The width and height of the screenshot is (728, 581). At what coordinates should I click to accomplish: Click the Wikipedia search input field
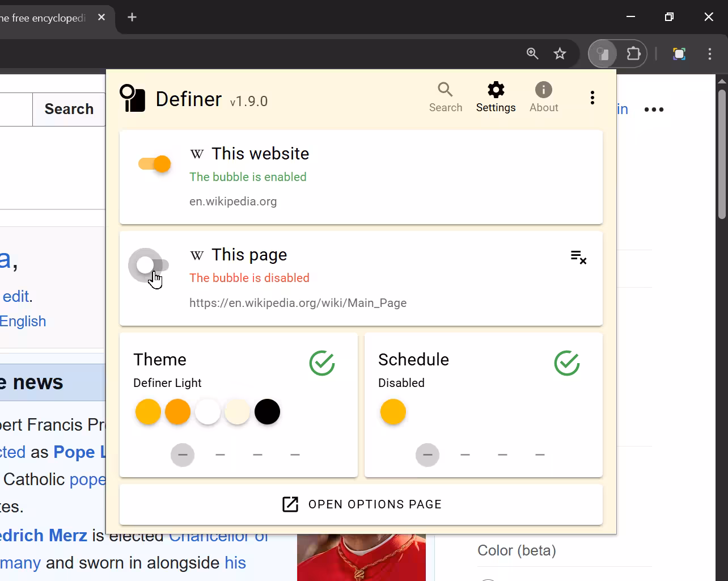point(16,109)
